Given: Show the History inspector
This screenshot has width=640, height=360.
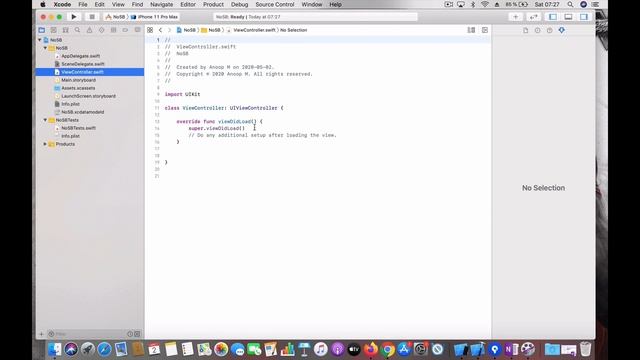Looking at the screenshot, I should [538, 30].
